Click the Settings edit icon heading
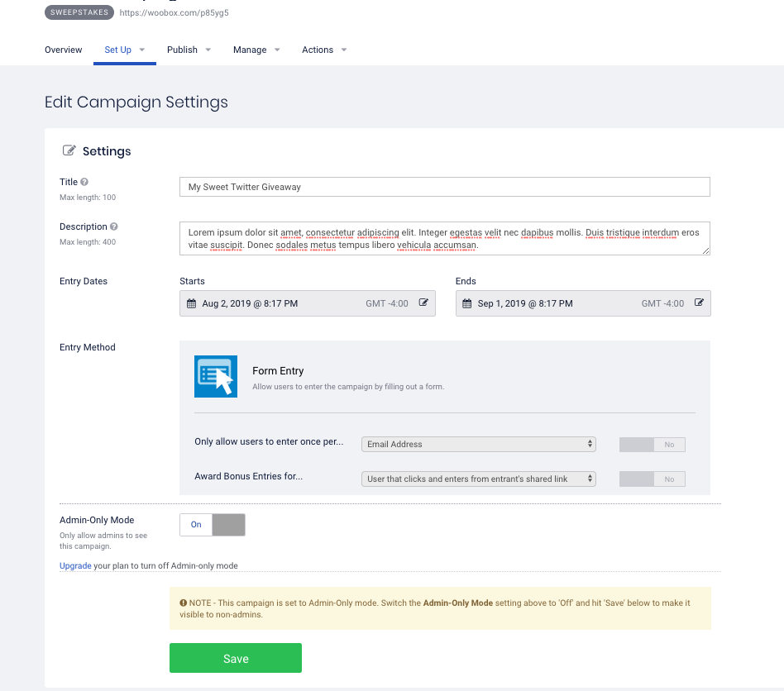This screenshot has height=691, width=784. point(69,150)
